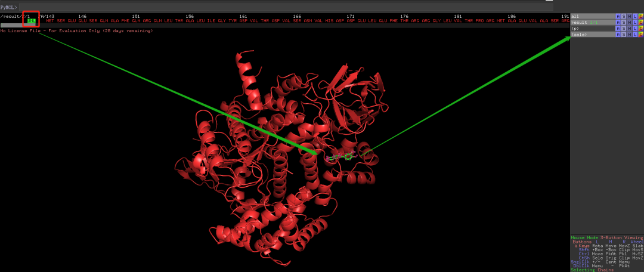The width and height of the screenshot is (644, 272).
Task: Click the H (Hide) button for (p)
Action: (x=630, y=29)
